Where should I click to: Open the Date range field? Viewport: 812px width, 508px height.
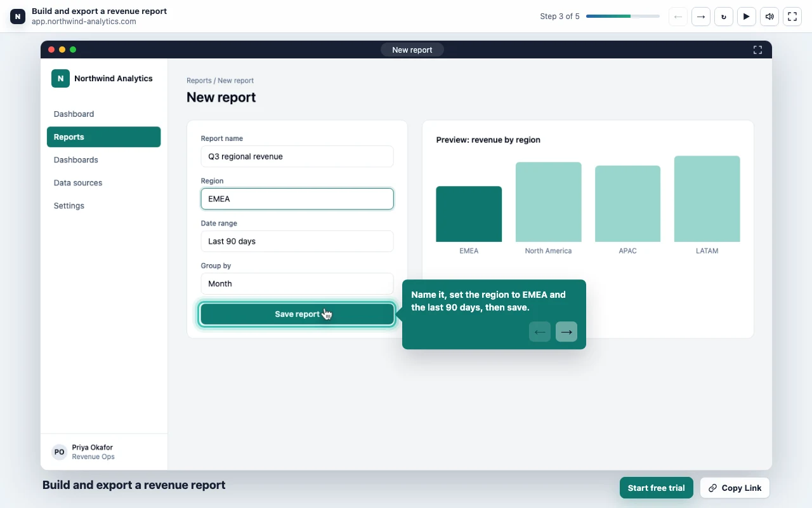(297, 241)
